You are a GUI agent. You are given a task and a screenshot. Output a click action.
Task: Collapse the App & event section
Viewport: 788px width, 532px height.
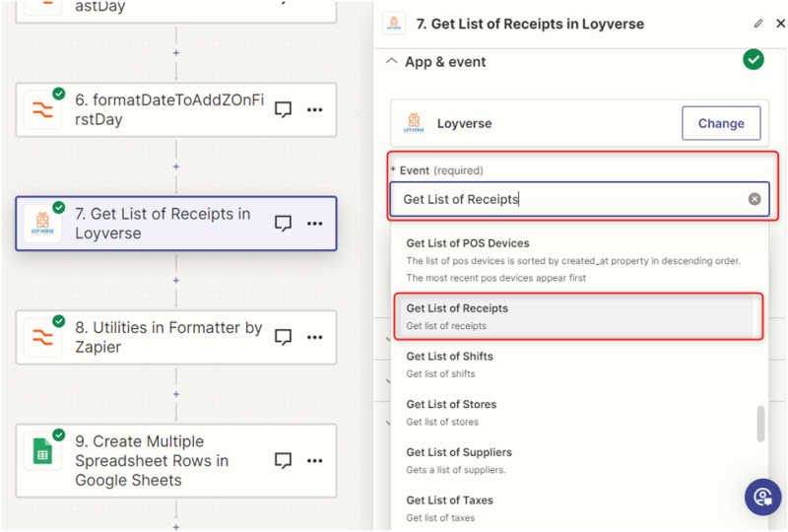391,62
